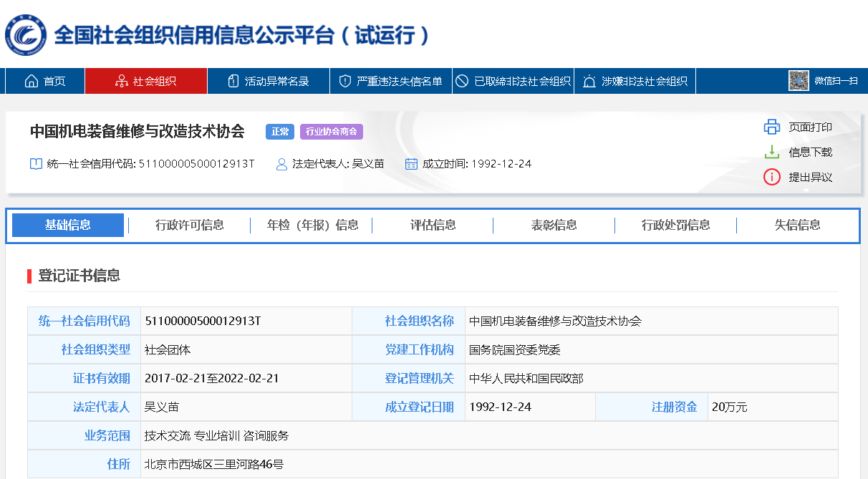Click the organization heading 中国机电装备维修与改造技术协会
868x479 pixels.
coord(138,132)
